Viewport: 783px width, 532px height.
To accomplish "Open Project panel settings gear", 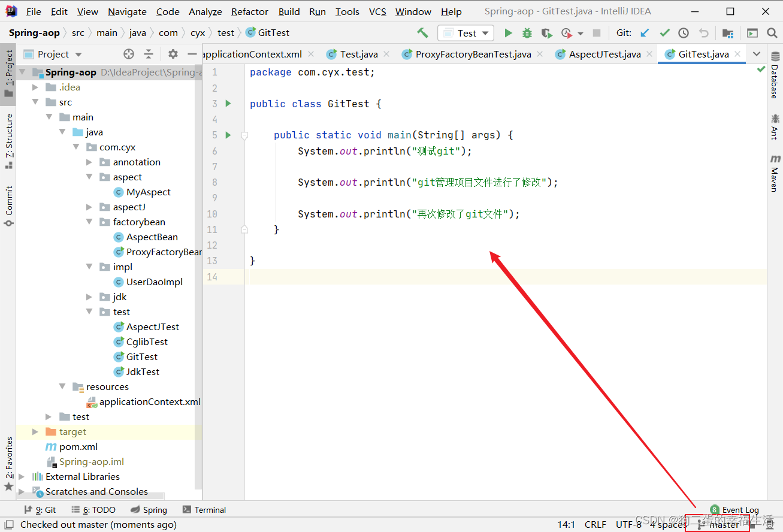I will (173, 54).
